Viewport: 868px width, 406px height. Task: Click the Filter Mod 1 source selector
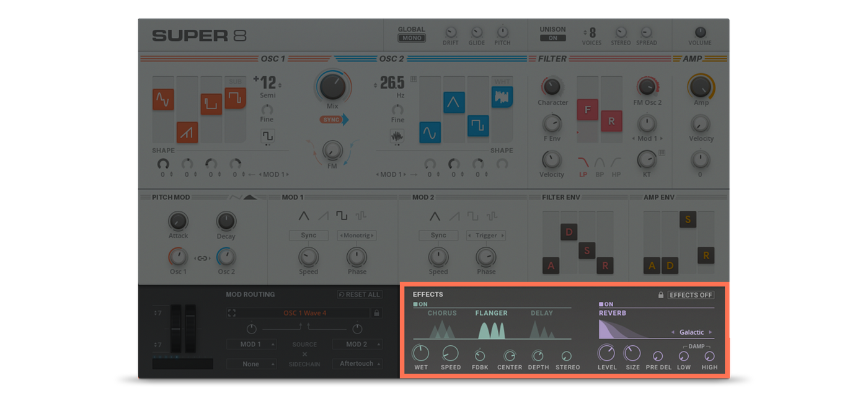click(647, 138)
